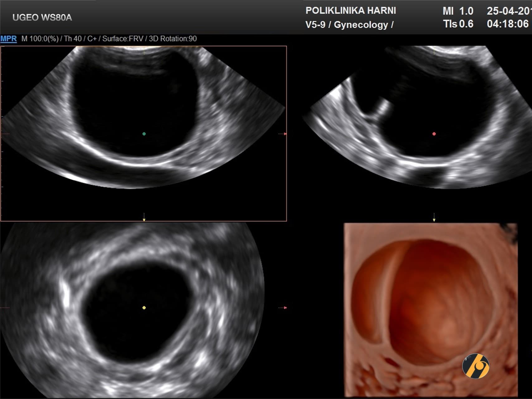
Task: Click the yellow center dot in bottom-left plane
Action: point(144,308)
